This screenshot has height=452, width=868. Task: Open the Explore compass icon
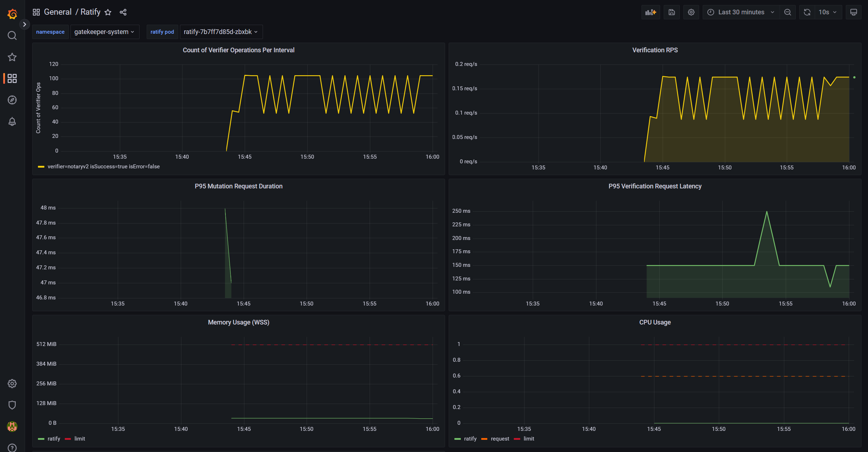[x=12, y=100]
